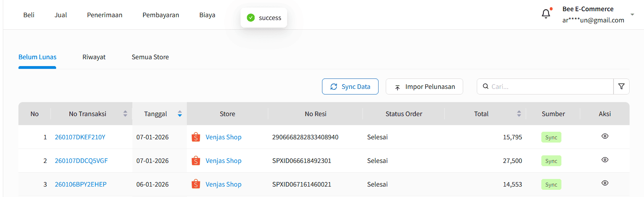Show details for transaction 260106BPY2EHEP
644x197 pixels.
pyautogui.click(x=605, y=183)
